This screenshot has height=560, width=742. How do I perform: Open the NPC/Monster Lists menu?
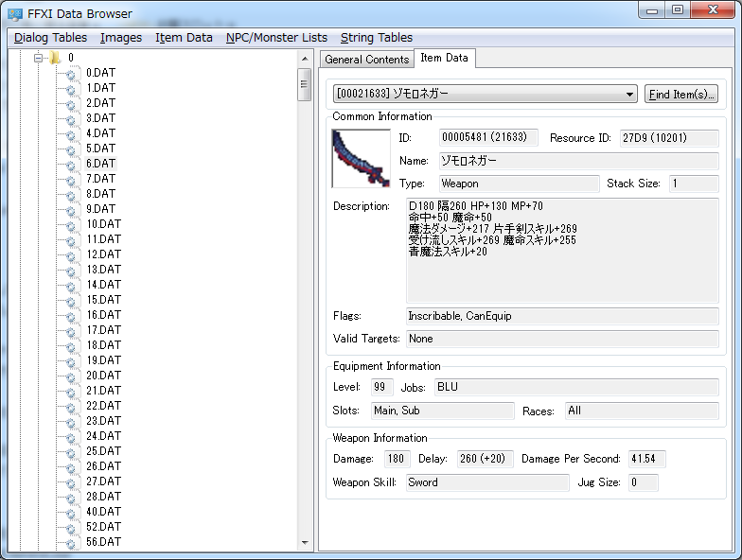(276, 38)
